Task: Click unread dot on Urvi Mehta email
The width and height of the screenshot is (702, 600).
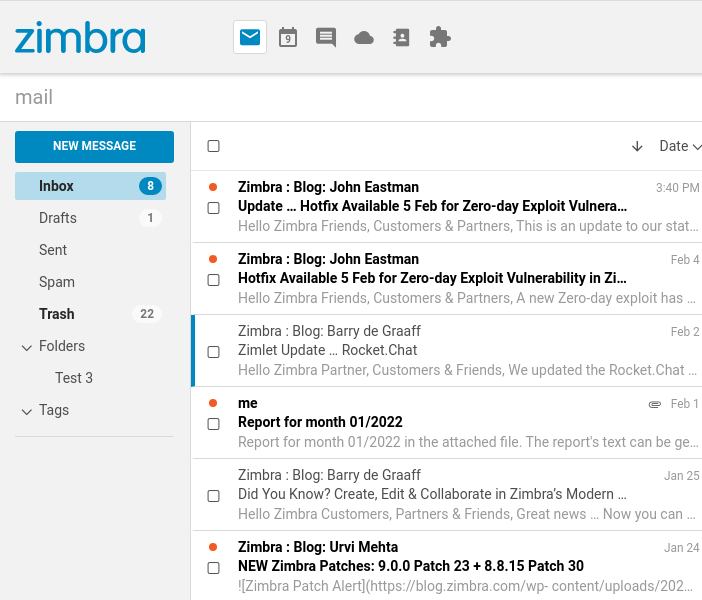Action: coord(213,547)
